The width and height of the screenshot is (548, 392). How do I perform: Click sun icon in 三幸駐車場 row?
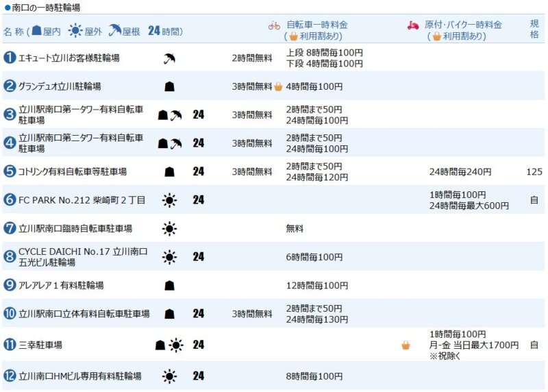pos(176,345)
